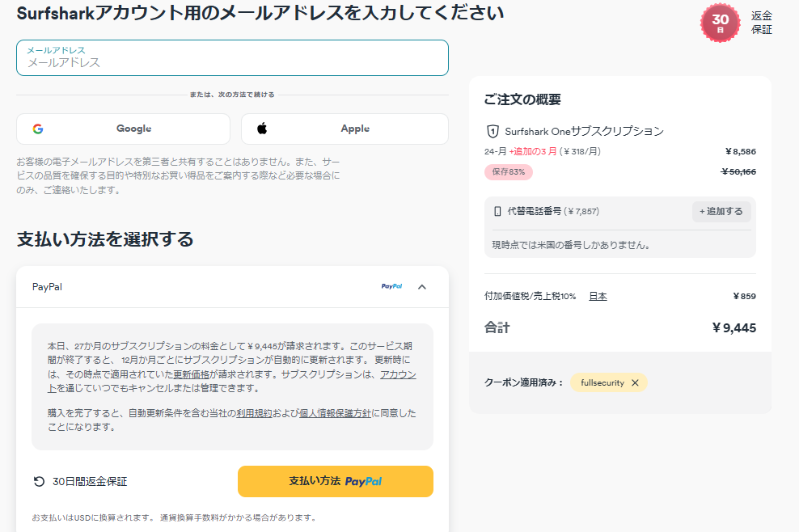Click the 30日間返金保証 refresh icon
Screen dimensions: 799x532
[x=39, y=482]
